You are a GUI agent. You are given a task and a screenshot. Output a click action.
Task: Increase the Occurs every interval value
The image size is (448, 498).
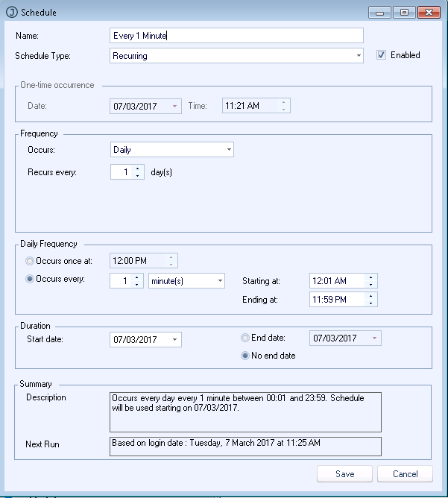click(138, 277)
